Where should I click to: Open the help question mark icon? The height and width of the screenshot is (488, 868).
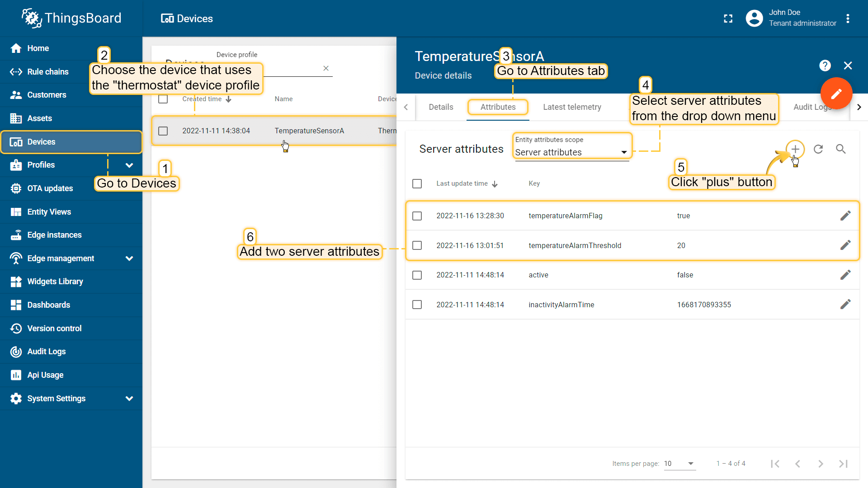click(825, 66)
